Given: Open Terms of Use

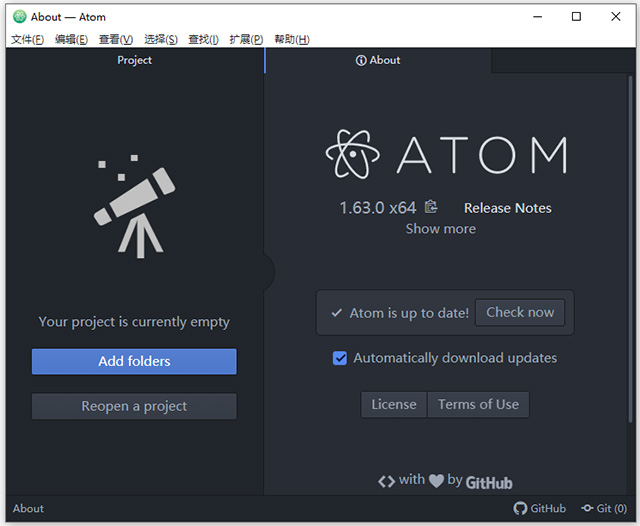Looking at the screenshot, I should [478, 404].
